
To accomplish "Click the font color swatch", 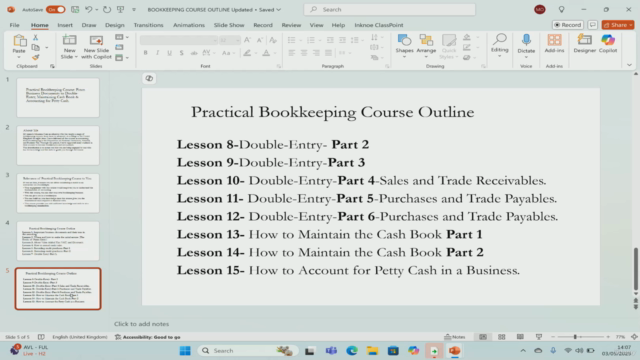I will coord(266,53).
